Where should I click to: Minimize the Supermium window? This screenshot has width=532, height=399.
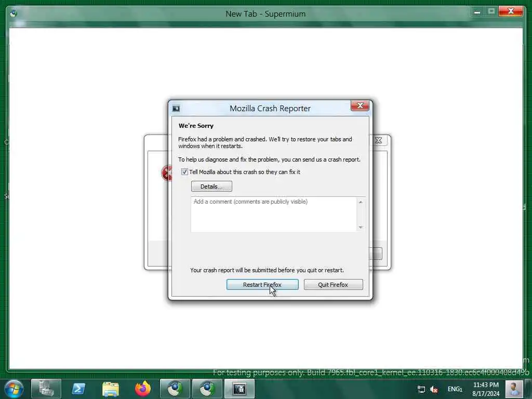point(477,11)
